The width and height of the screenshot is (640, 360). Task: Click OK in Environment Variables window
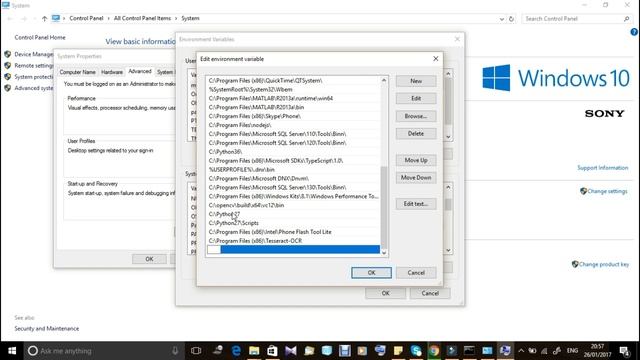coord(385,293)
